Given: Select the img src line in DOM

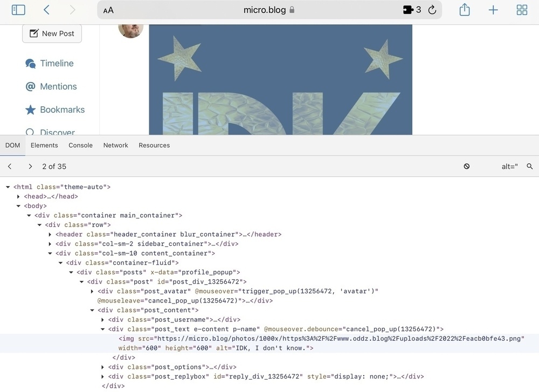Looking at the screenshot, I should [x=269, y=343].
